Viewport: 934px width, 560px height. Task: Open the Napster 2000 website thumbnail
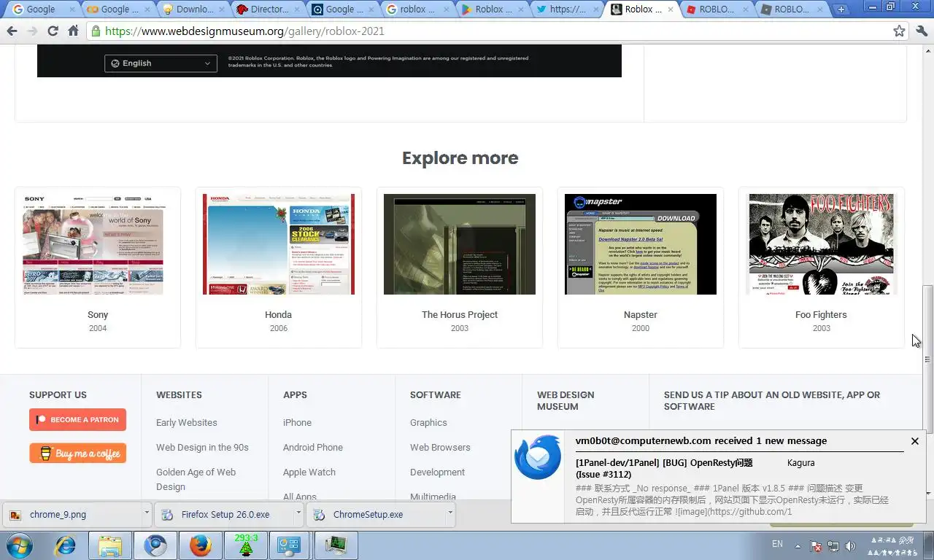[641, 244]
